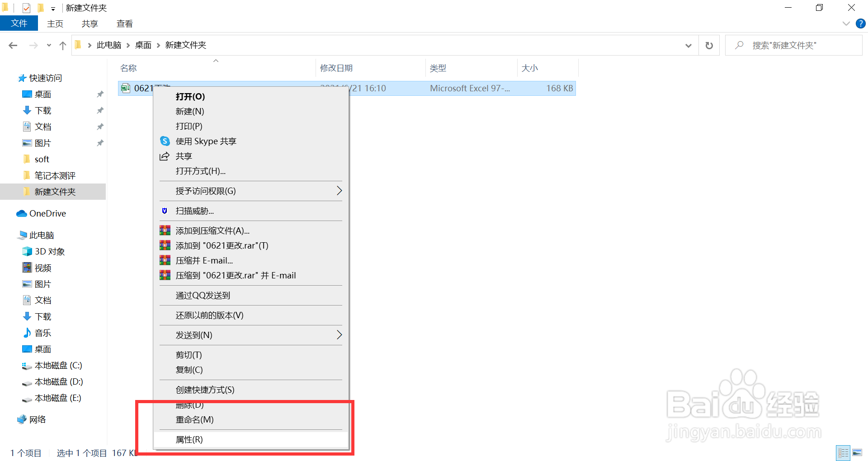868x461 pixels.
Task: Choose 通过QQ发送到 from the context menu
Action: (251, 295)
